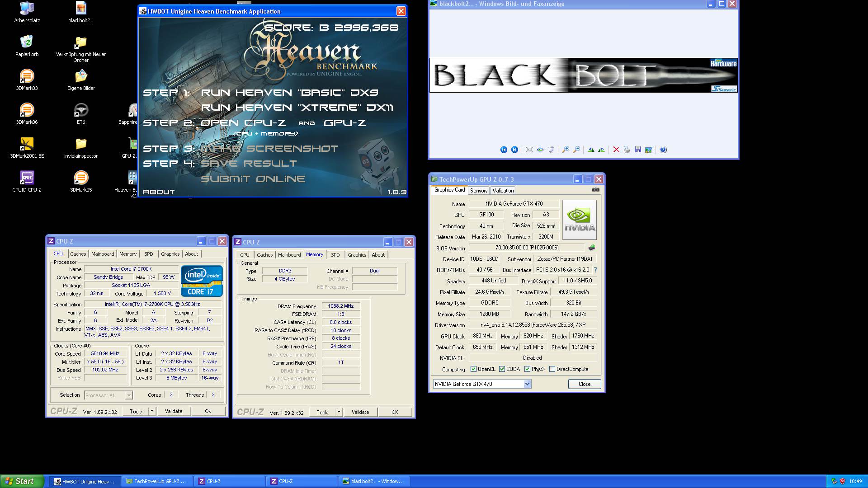Expand Tools dropdown arrow in CPU-Z CPU window
This screenshot has height=488, width=868.
(x=152, y=411)
